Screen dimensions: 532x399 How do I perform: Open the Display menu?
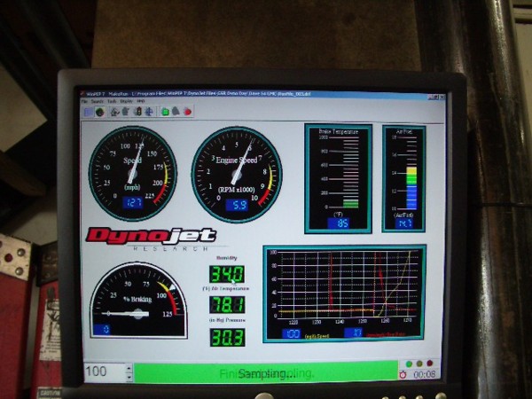(x=127, y=101)
